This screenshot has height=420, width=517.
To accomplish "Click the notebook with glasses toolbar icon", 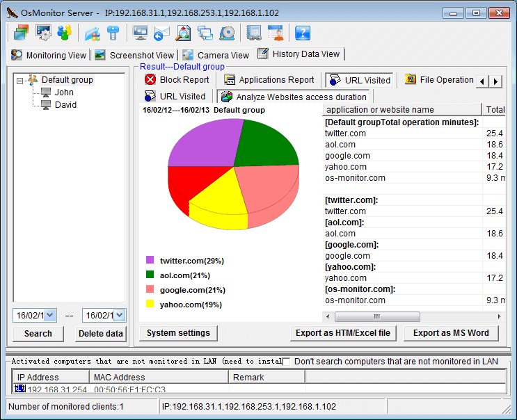I will (254, 33).
